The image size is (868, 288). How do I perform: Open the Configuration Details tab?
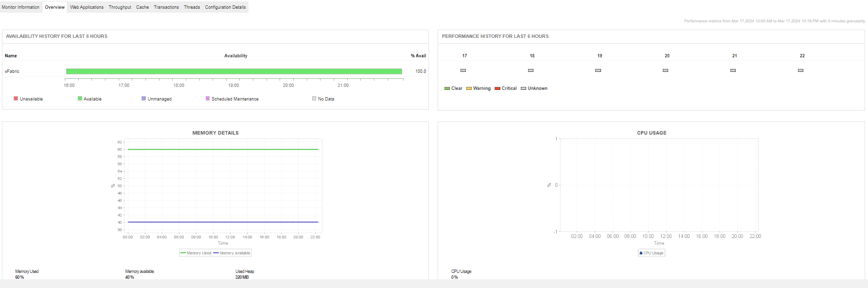[x=225, y=7]
